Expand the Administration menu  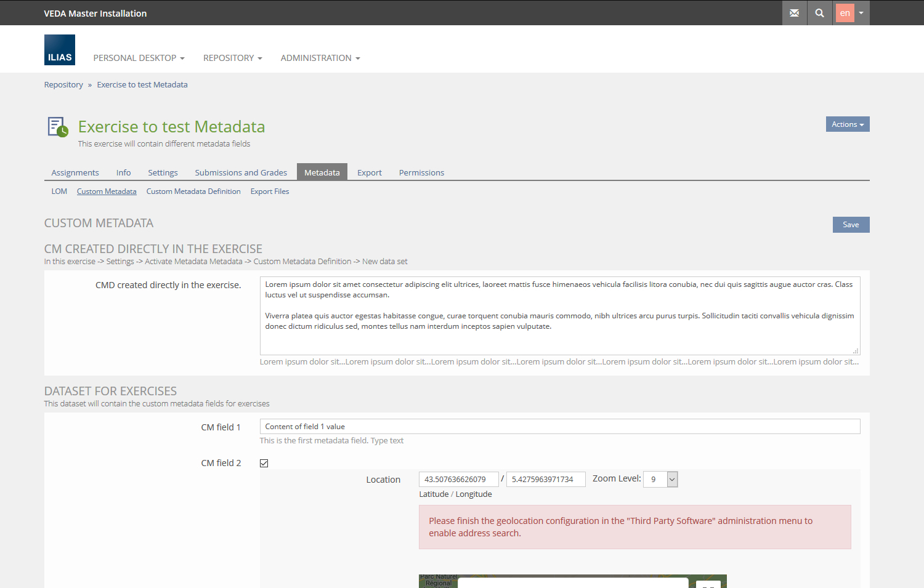(320, 58)
